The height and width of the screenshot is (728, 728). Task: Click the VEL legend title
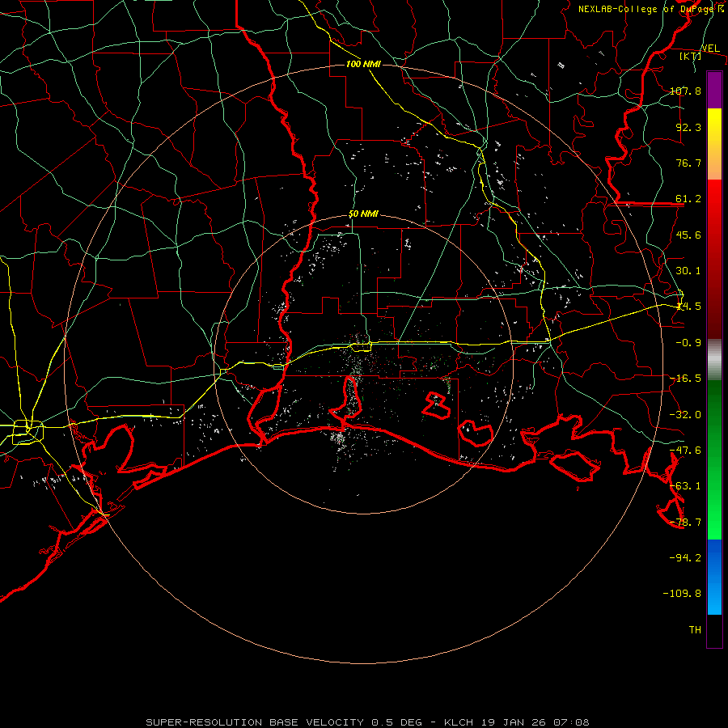pos(710,49)
